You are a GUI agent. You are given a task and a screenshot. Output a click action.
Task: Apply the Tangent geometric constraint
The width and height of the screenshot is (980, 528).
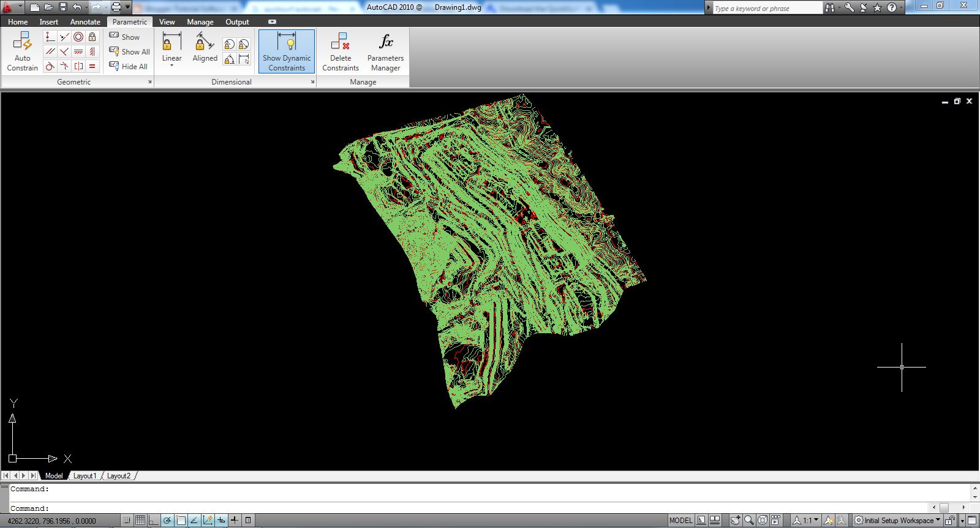(x=50, y=66)
